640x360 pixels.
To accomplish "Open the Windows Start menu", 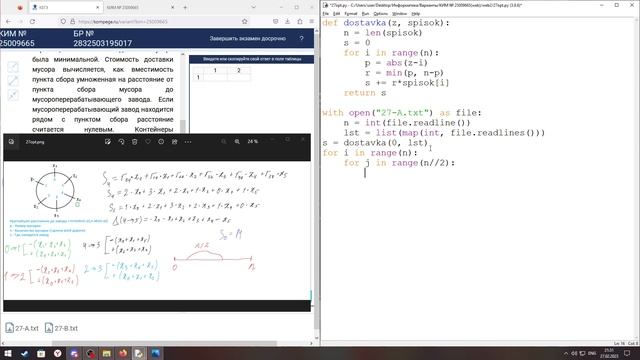I will [x=8, y=353].
